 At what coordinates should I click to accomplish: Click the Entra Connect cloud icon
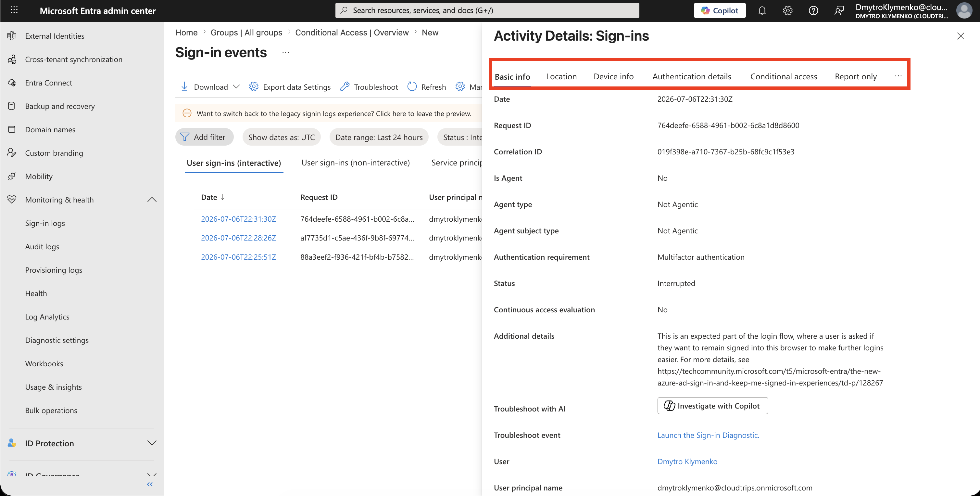12,83
